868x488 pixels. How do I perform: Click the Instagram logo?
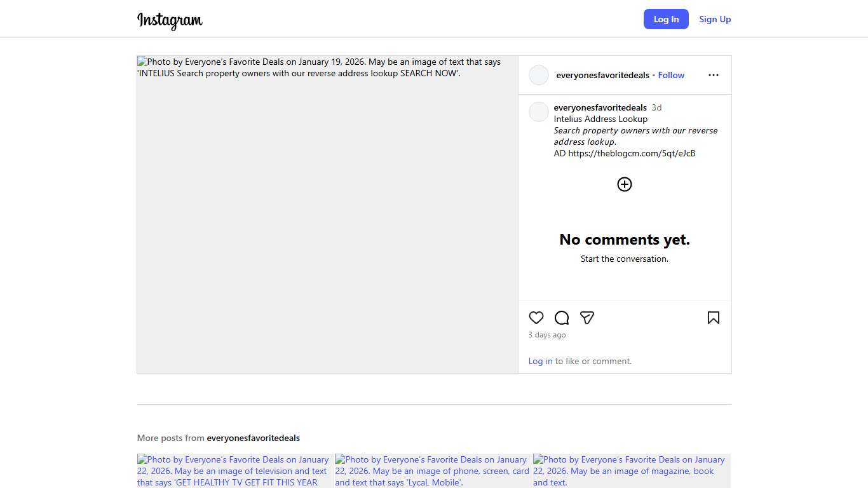(170, 20)
